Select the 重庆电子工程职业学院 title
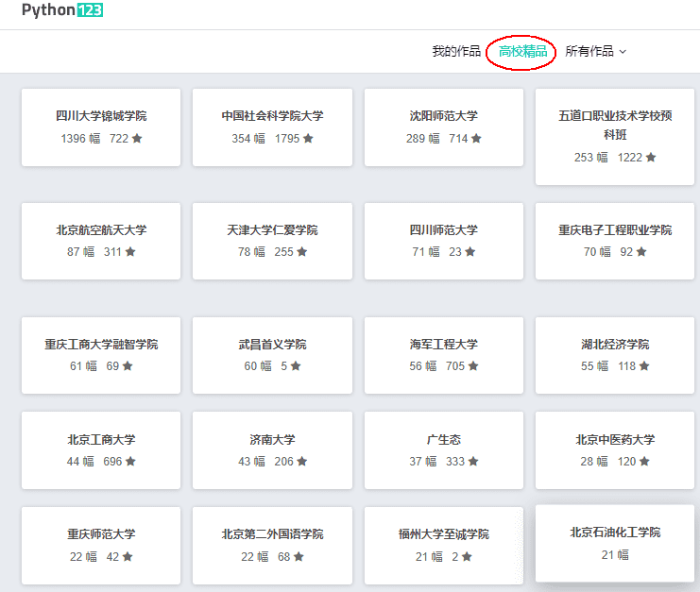The width and height of the screenshot is (700, 592). tap(615, 230)
